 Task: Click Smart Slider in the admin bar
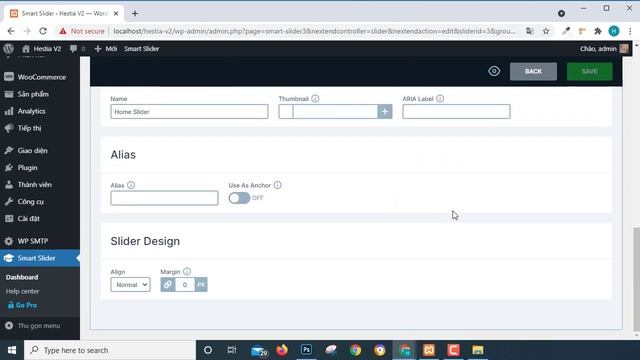[142, 49]
